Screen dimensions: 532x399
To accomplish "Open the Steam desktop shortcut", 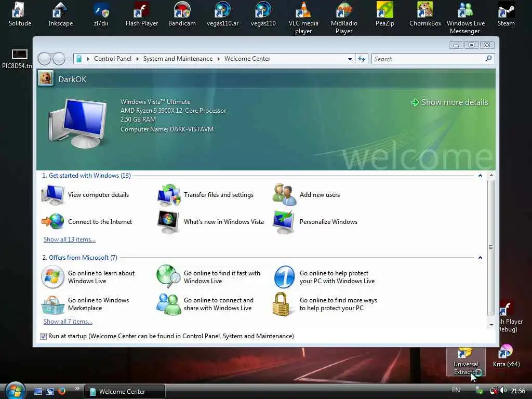I will (x=506, y=14).
